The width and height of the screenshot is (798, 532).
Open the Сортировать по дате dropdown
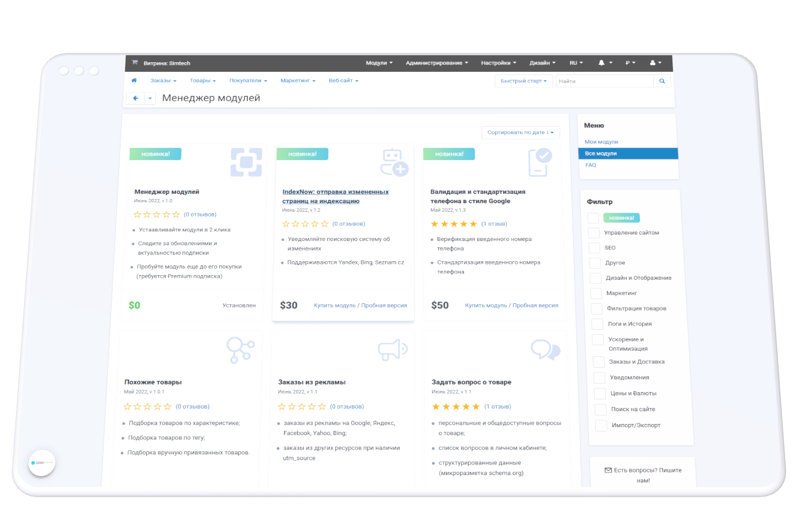coord(520,132)
